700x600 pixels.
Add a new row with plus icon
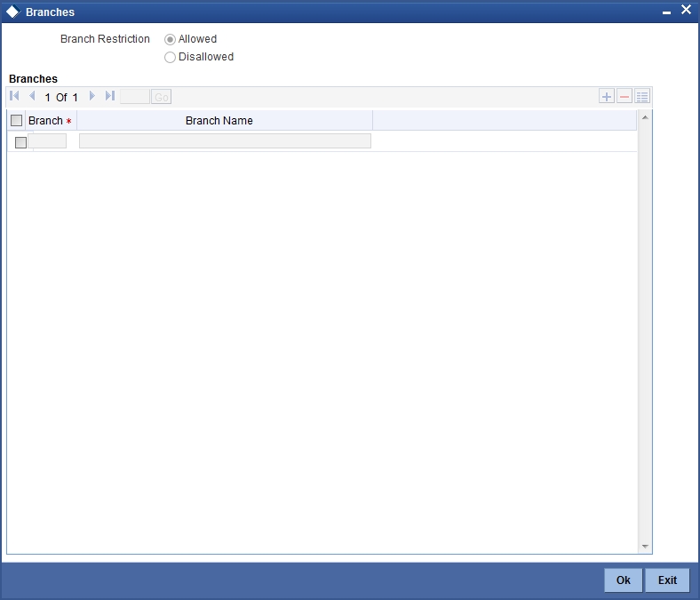pyautogui.click(x=606, y=96)
